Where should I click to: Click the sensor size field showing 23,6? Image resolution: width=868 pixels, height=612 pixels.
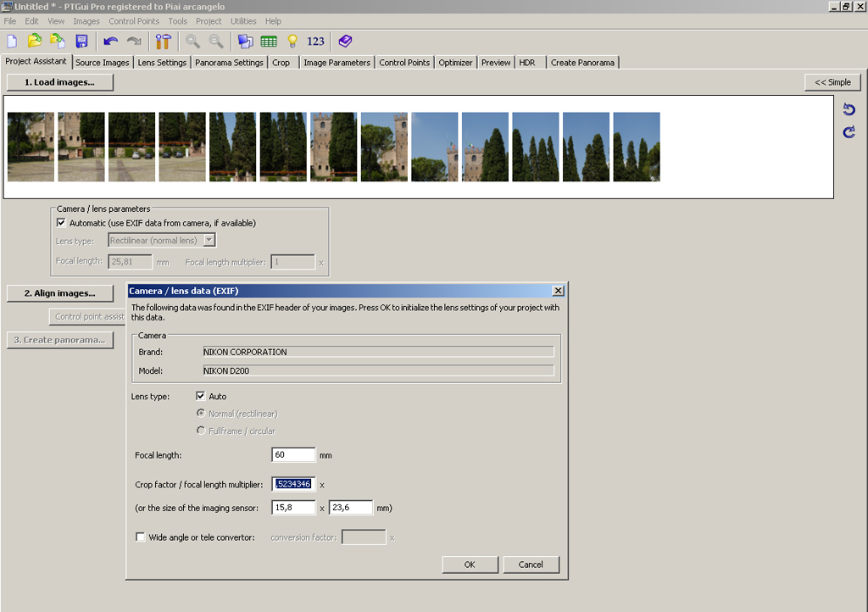coord(351,508)
